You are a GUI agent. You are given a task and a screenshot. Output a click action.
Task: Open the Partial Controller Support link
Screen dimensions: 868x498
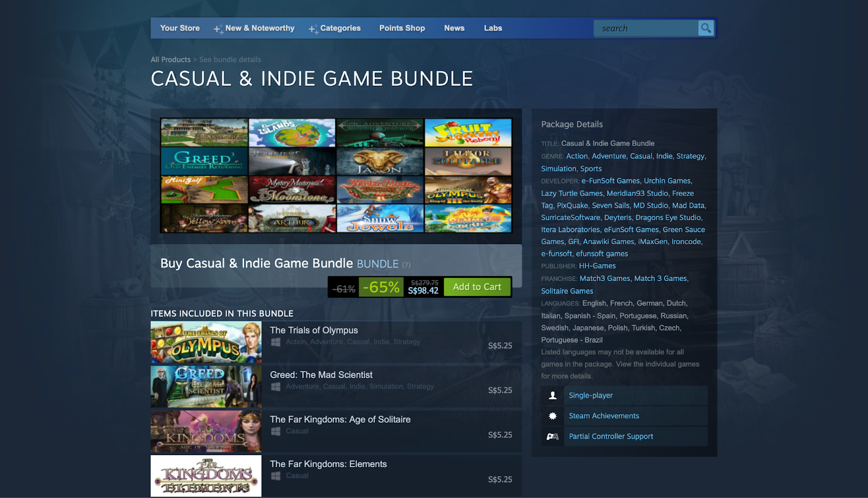point(611,436)
